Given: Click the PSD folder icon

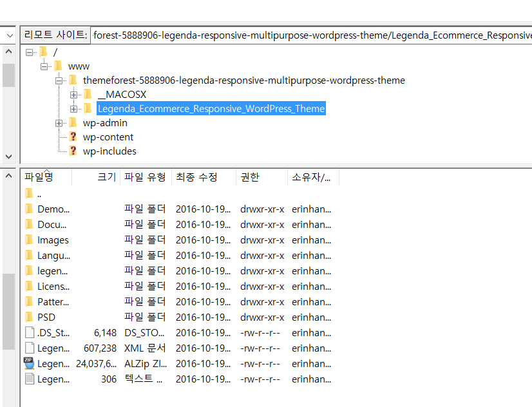Looking at the screenshot, I should (30, 317).
